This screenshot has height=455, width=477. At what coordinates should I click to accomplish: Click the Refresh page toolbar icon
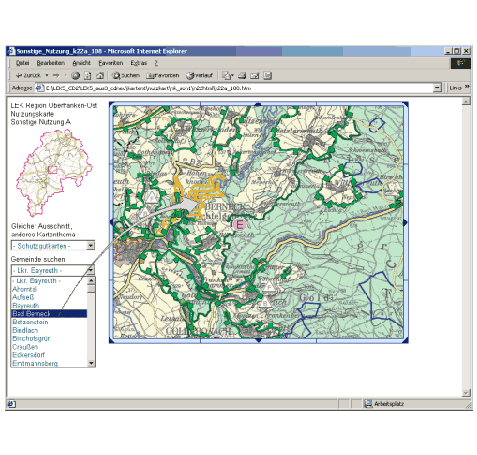(87, 76)
